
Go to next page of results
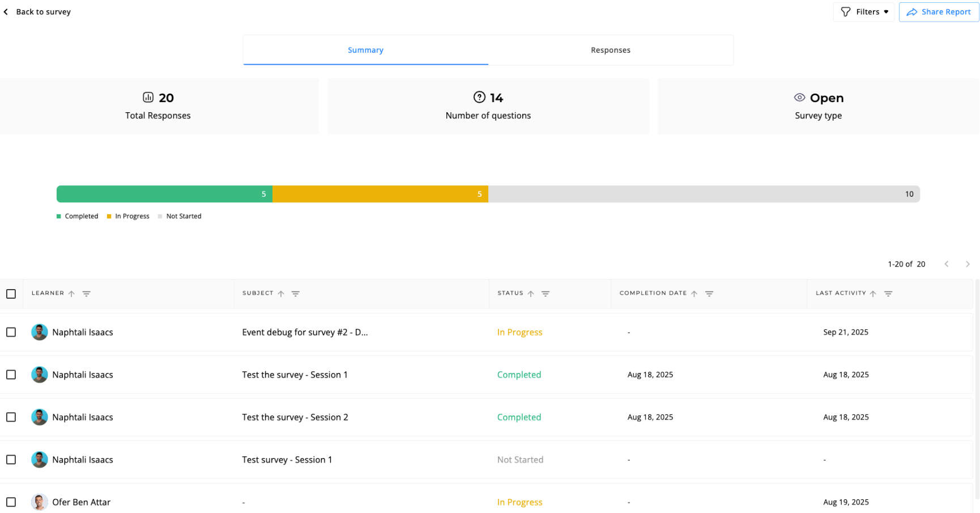pyautogui.click(x=968, y=264)
